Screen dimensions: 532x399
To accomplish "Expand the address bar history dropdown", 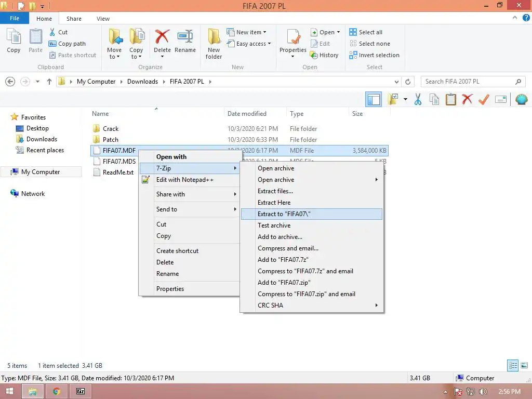I will 396,82.
